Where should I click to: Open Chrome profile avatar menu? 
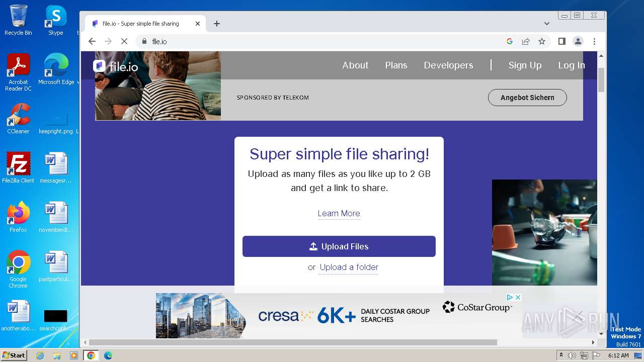[x=578, y=41]
